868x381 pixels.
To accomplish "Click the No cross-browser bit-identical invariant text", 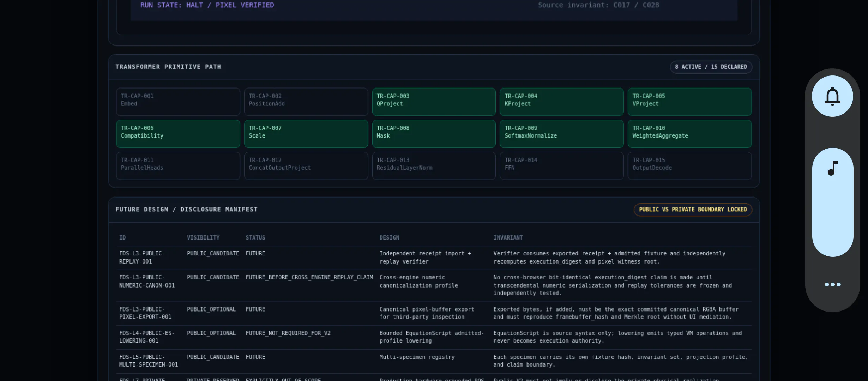I will [613, 285].
